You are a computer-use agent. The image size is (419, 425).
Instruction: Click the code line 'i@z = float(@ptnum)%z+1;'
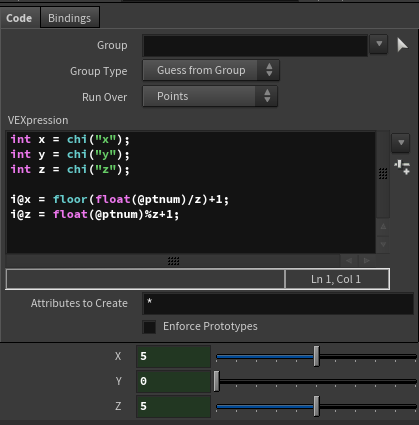pyautogui.click(x=95, y=214)
